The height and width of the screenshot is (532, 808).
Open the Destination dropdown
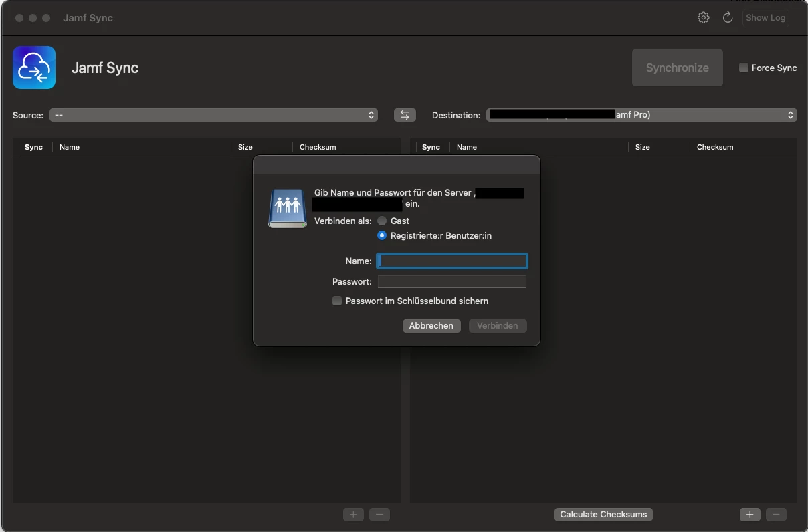(642, 115)
